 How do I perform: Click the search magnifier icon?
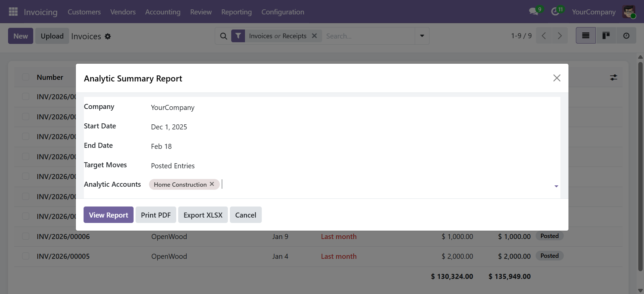224,36
